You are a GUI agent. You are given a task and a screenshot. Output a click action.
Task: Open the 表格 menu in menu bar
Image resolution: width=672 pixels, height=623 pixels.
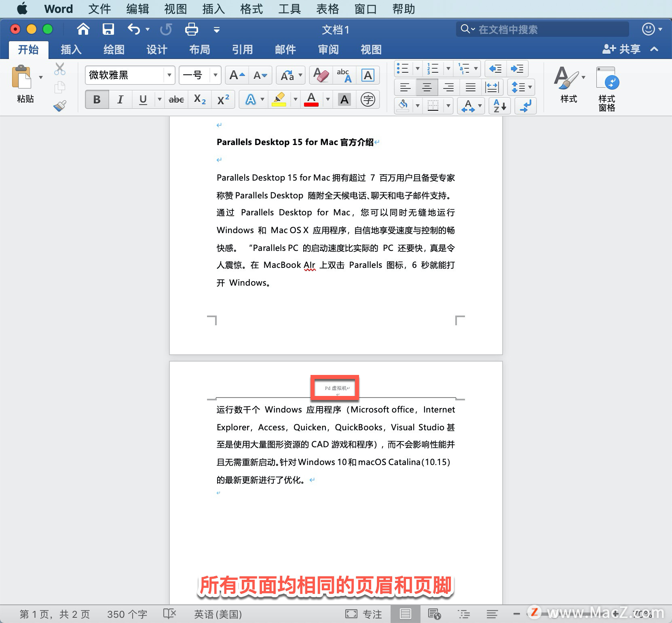328,9
